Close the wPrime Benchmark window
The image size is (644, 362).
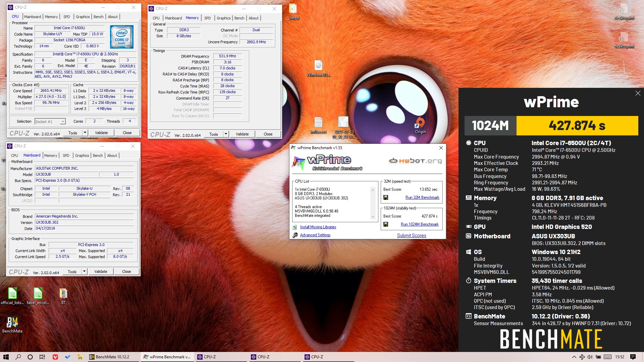click(441, 148)
